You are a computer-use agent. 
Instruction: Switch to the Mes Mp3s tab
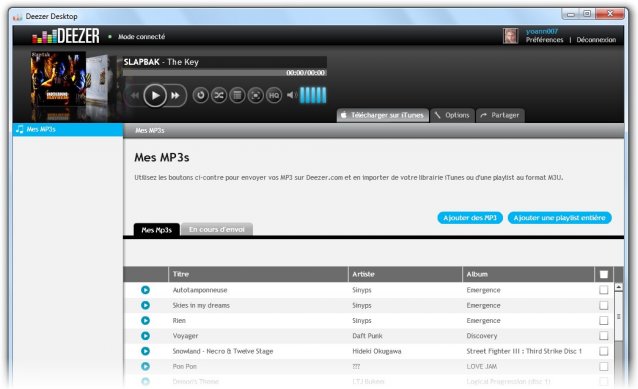[x=157, y=230]
